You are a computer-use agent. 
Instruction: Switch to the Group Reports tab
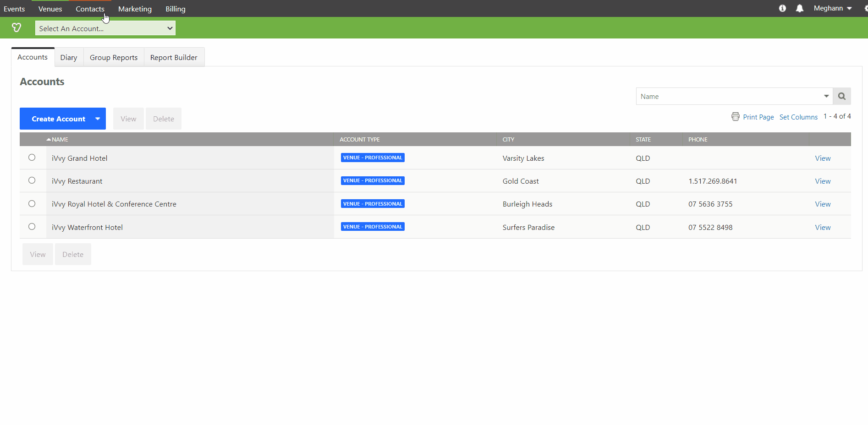click(114, 58)
